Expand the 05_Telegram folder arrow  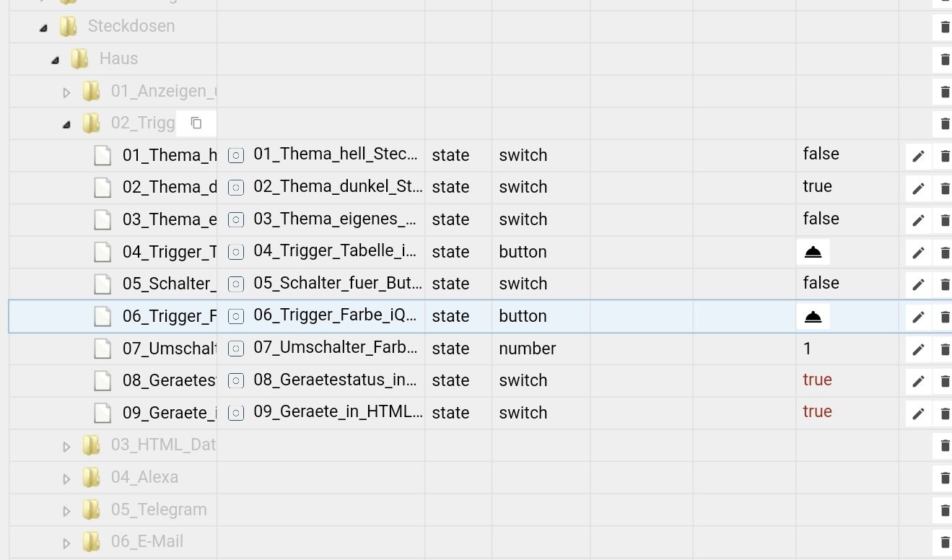66,511
